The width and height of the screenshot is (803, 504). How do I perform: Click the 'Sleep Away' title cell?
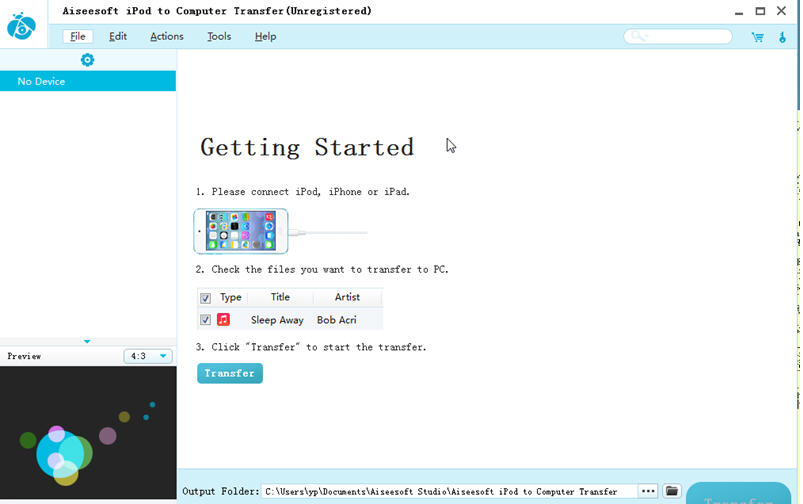(277, 320)
